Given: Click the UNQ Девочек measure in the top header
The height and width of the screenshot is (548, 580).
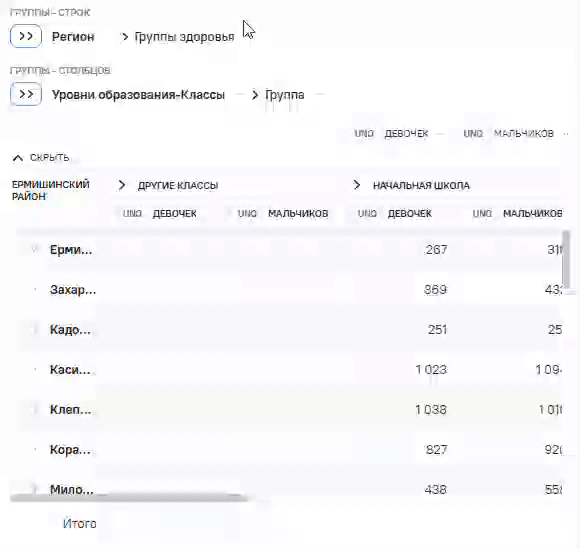Looking at the screenshot, I should (x=391, y=134).
